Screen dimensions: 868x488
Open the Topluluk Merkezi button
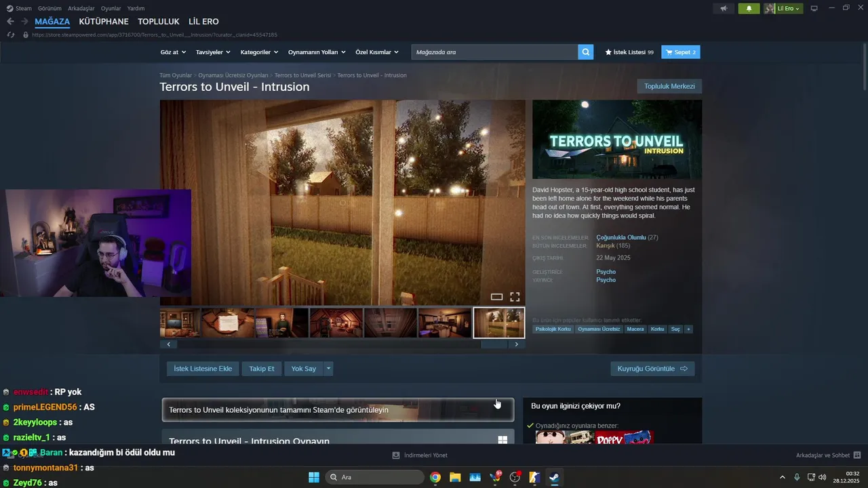669,86
